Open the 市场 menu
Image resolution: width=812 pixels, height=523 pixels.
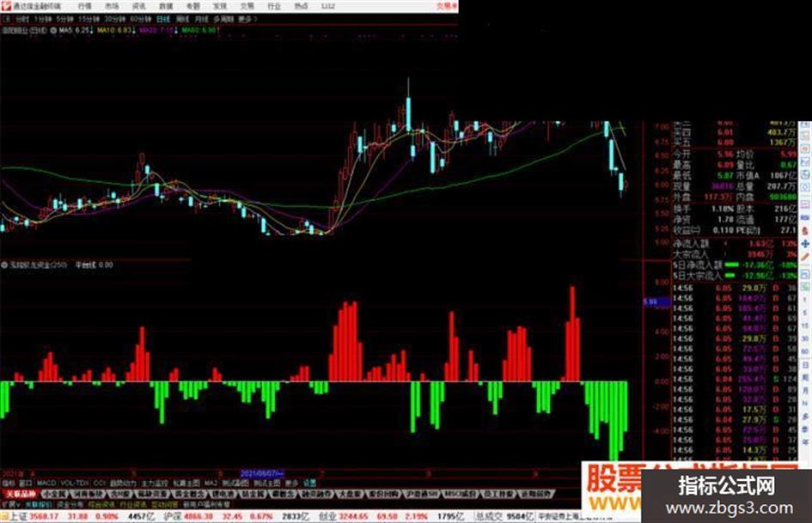(x=112, y=6)
